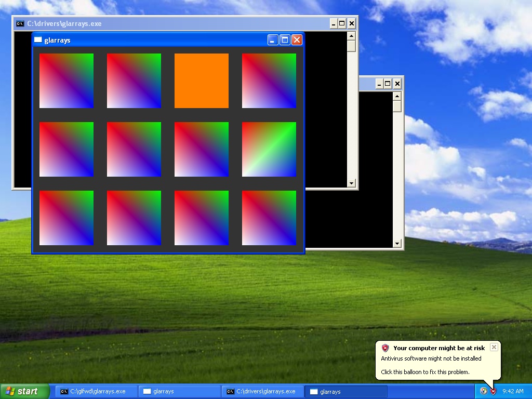Open the C:\drivers\glarrays.exe console system menu icon

pyautogui.click(x=20, y=23)
